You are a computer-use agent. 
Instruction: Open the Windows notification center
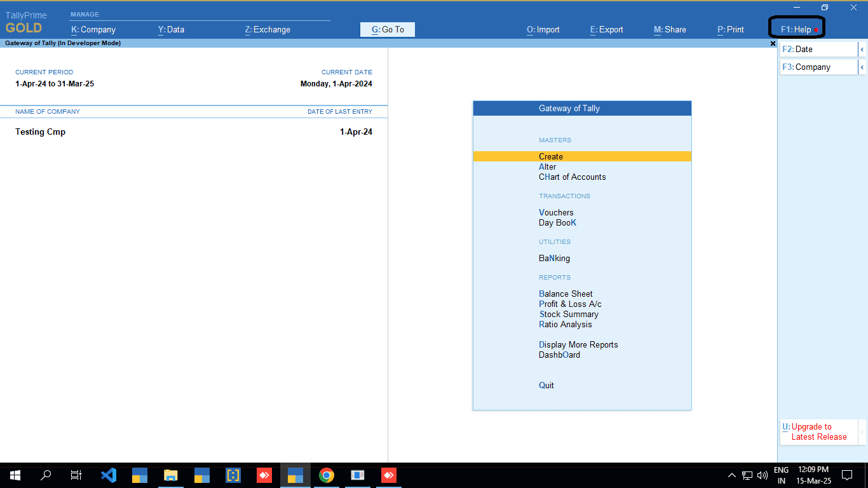click(x=847, y=475)
